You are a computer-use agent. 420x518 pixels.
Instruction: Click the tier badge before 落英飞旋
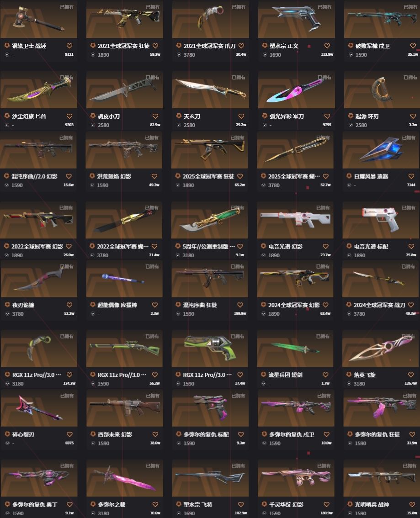click(x=349, y=374)
